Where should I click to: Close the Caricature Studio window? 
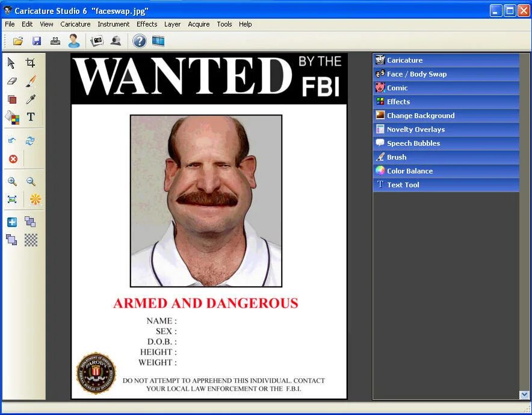[x=524, y=11]
